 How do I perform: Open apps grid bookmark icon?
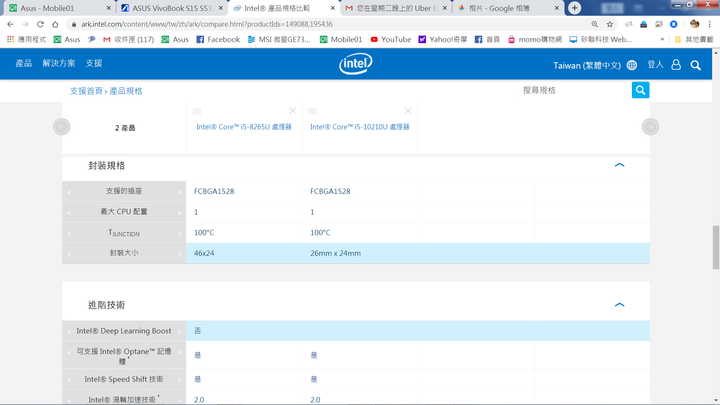click(x=11, y=39)
